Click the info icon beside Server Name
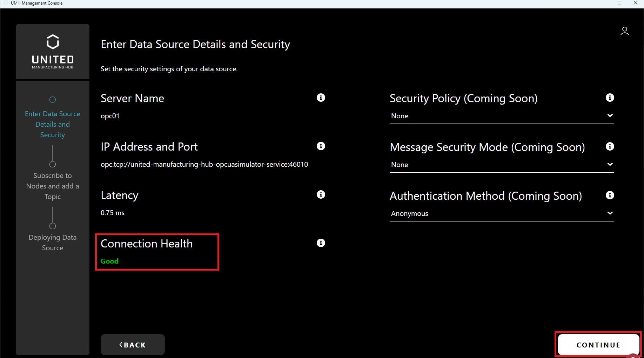The image size is (644, 358). click(x=321, y=98)
